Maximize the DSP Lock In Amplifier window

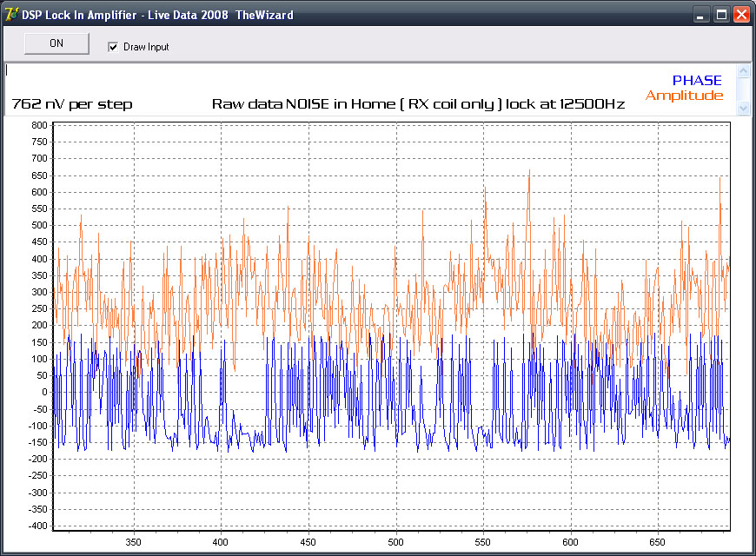click(721, 15)
